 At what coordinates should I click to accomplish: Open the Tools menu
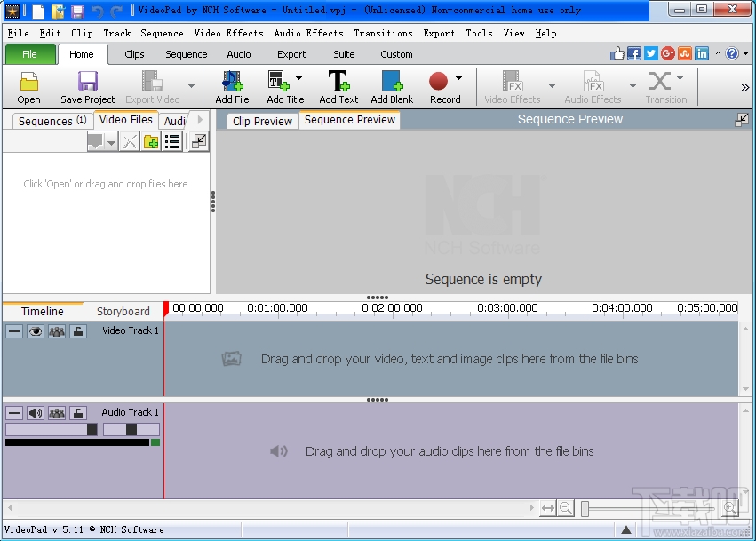pos(479,33)
